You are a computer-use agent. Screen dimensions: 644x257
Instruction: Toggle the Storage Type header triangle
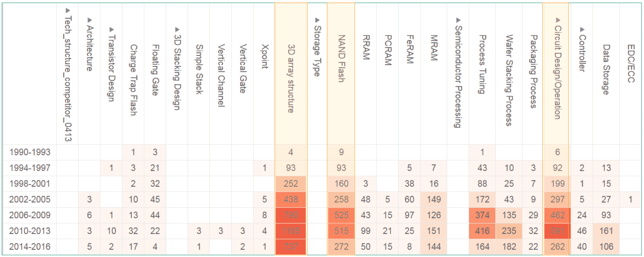click(317, 20)
